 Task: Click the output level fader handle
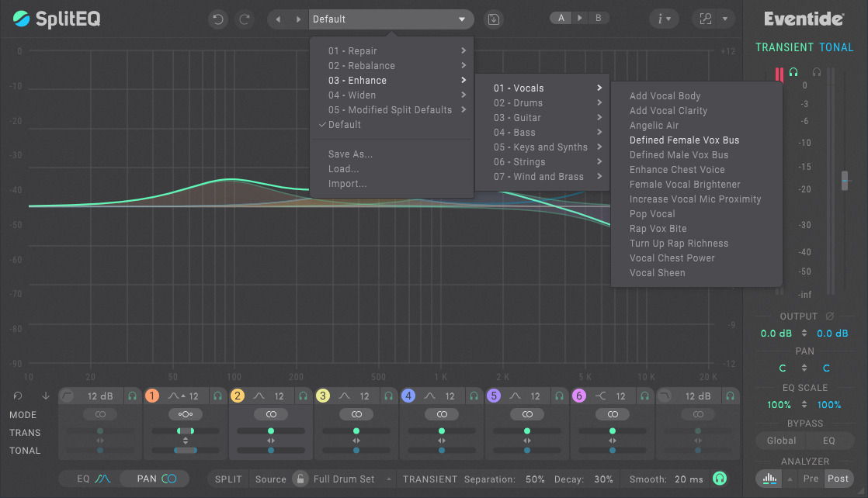[845, 181]
